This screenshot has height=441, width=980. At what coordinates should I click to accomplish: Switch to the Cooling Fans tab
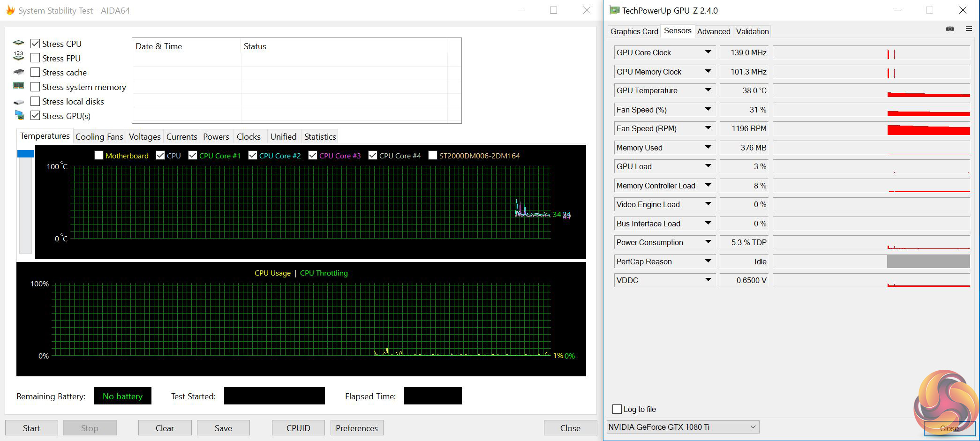(x=99, y=136)
